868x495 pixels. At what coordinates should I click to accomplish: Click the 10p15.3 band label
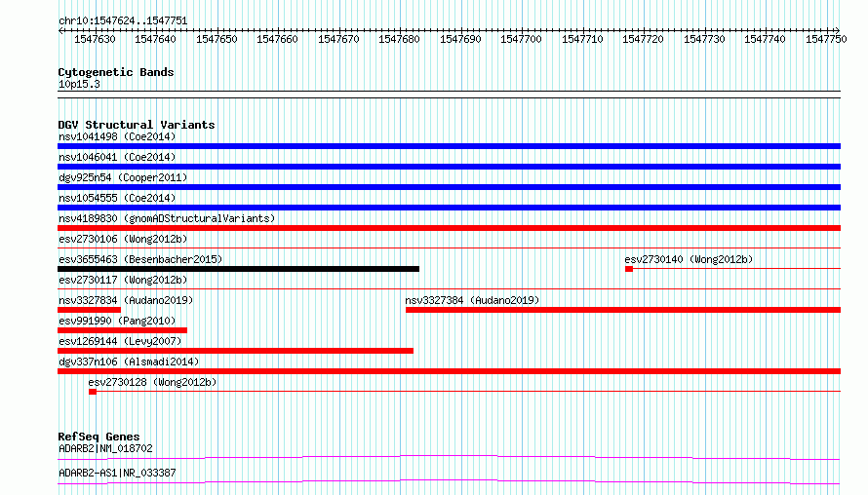click(x=79, y=84)
